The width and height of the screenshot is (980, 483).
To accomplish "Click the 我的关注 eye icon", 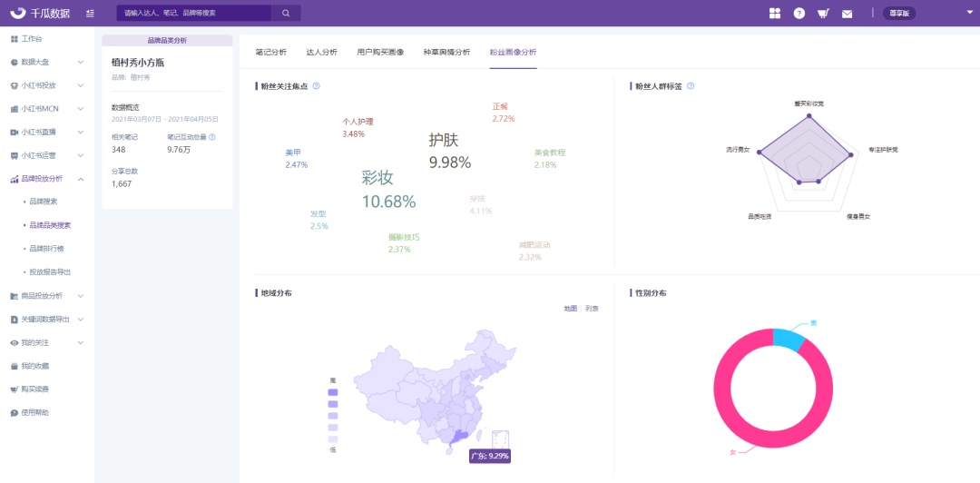I will coord(14,343).
